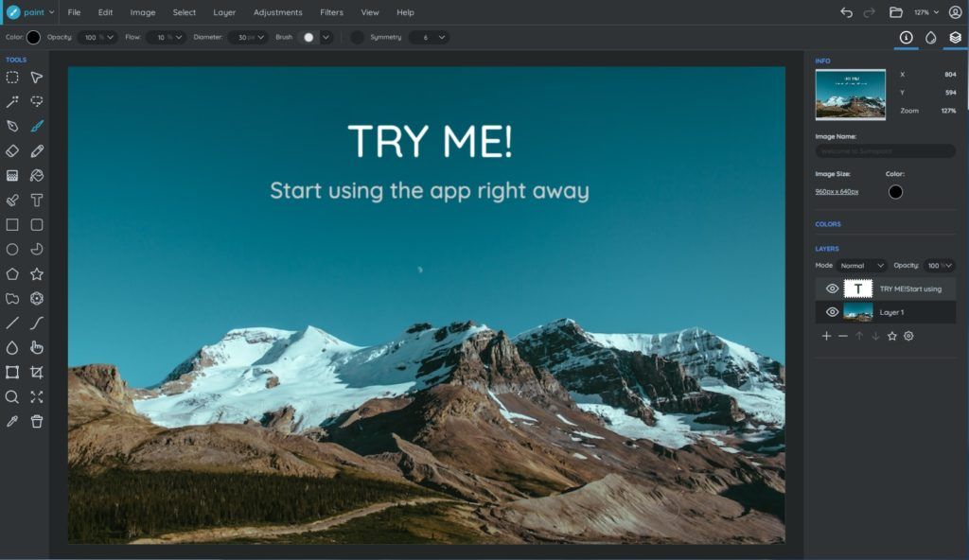
Task: Open the Adjustments menu
Action: 277,12
